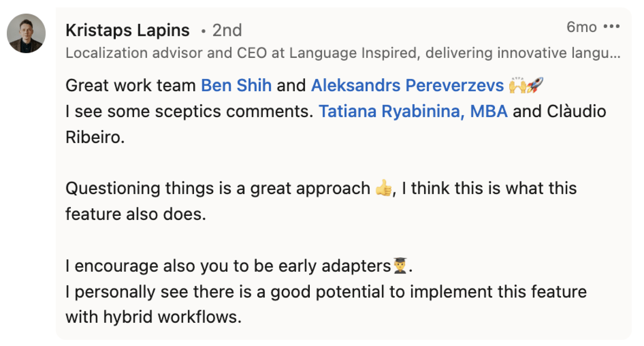Open the Tatiana Ryabinina, MBA mention
This screenshot has width=644, height=346.
[413, 111]
